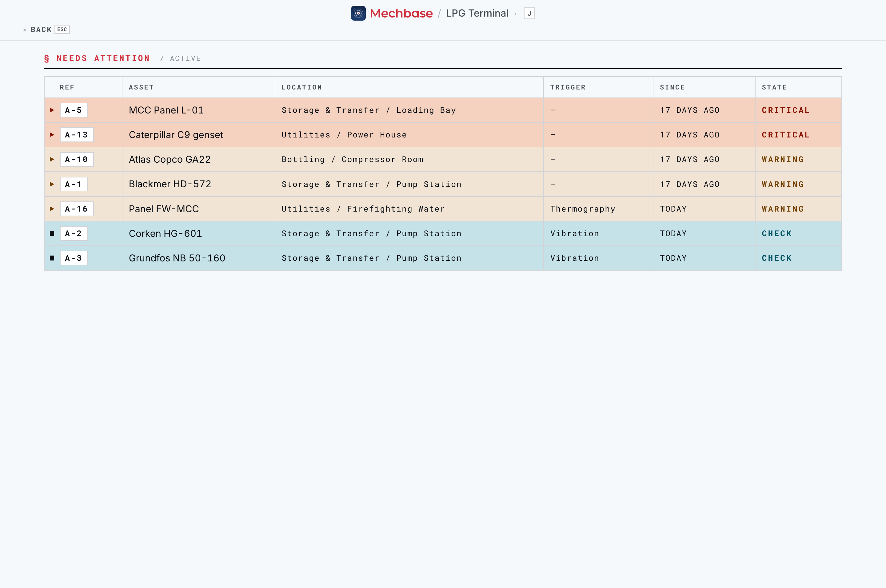Click the Pump Station location for Grundfos NB 50-160
Viewport: 886px width, 588px height.
(371, 258)
